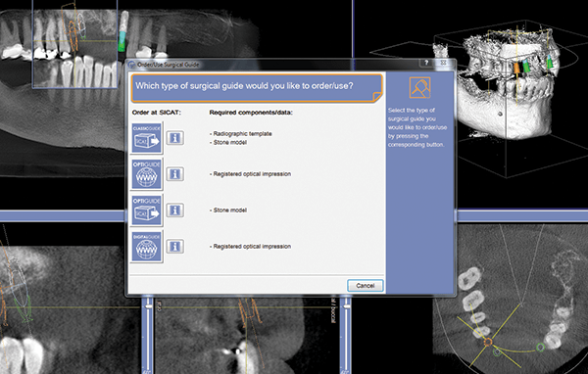
Task: Open help via the dialog question mark
Action: 426,64
